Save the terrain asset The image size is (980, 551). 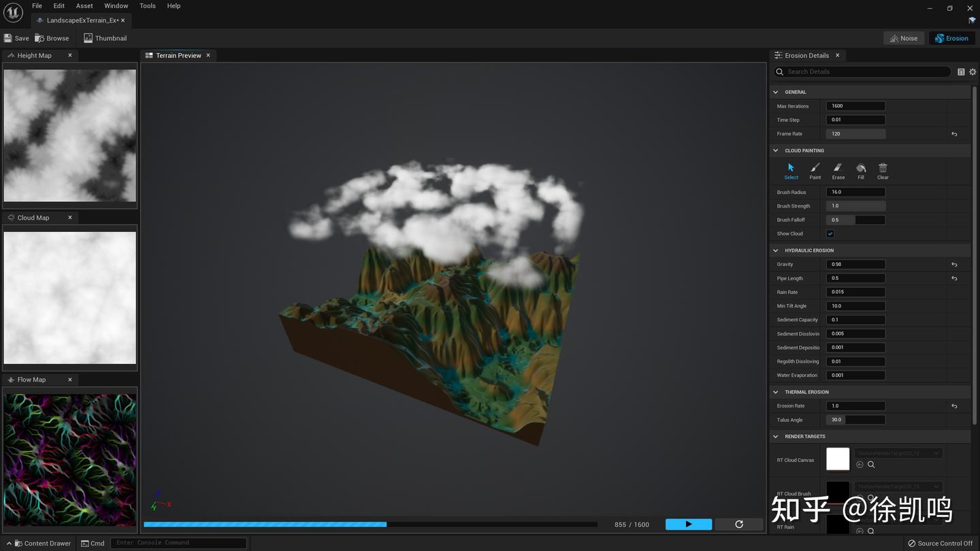pos(16,38)
